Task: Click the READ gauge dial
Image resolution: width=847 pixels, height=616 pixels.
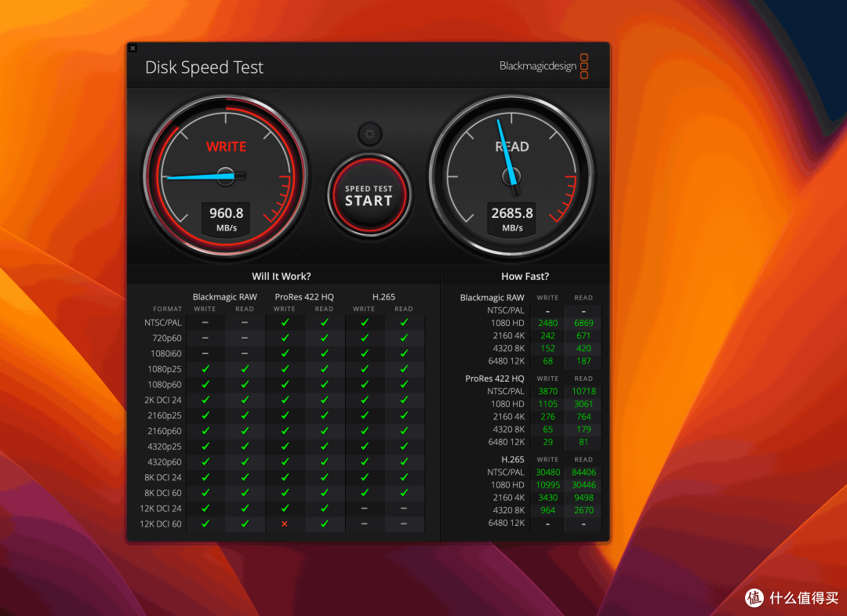Action: 511,176
